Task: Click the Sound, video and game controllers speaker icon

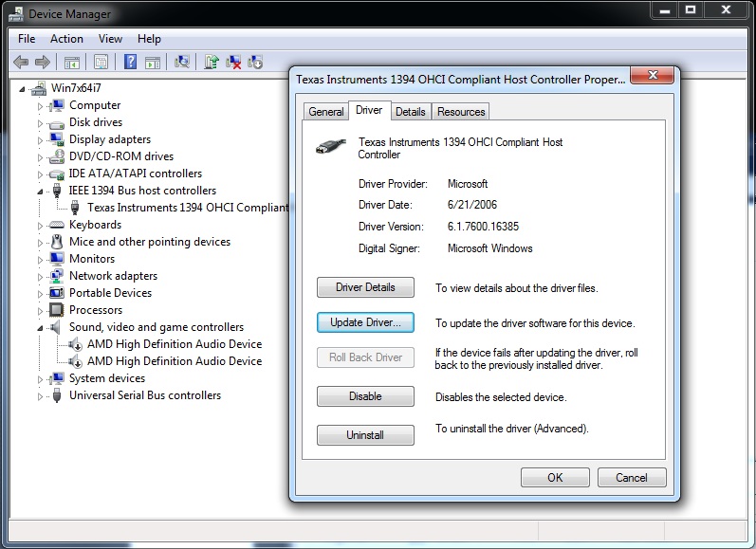Action: (56, 327)
